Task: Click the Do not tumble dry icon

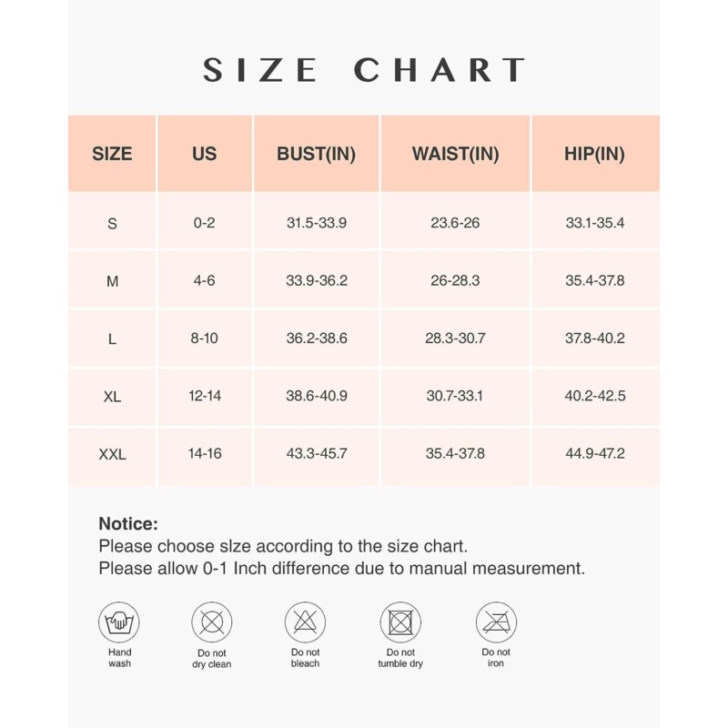Action: pos(400,622)
